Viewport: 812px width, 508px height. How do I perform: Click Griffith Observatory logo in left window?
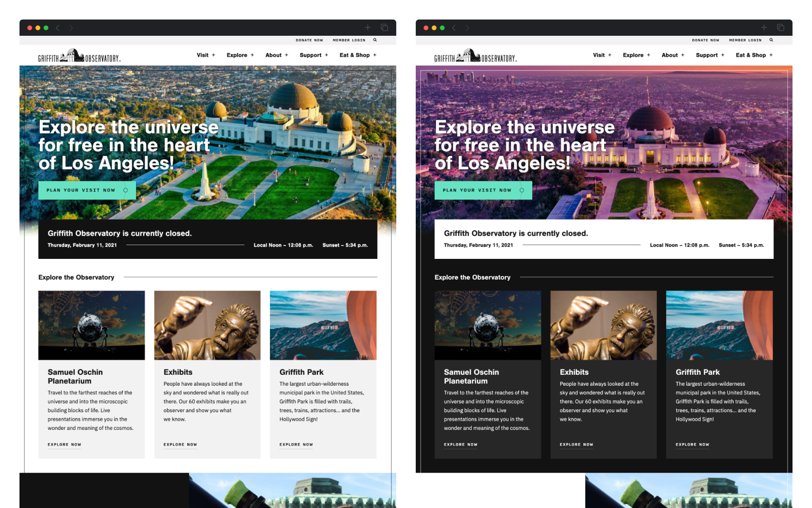(x=79, y=56)
